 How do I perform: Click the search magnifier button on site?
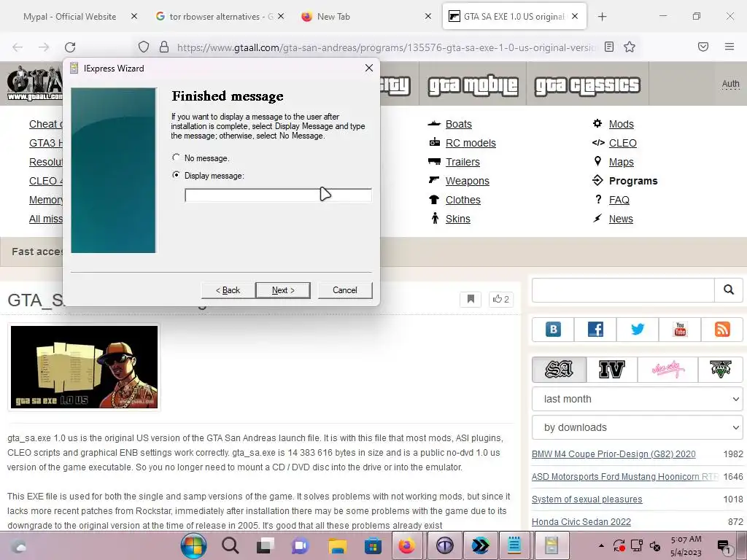tap(729, 289)
